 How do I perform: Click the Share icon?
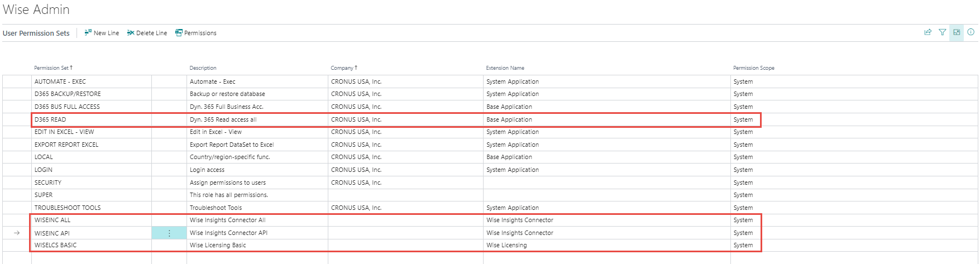coord(928,32)
